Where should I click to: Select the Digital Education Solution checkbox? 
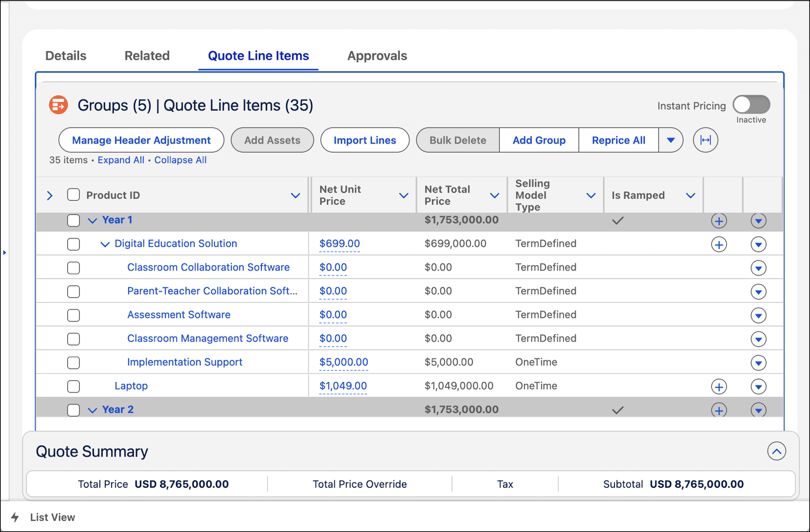tap(73, 244)
